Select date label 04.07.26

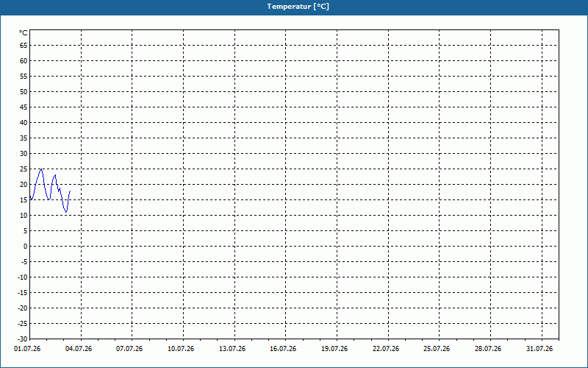pyautogui.click(x=79, y=349)
